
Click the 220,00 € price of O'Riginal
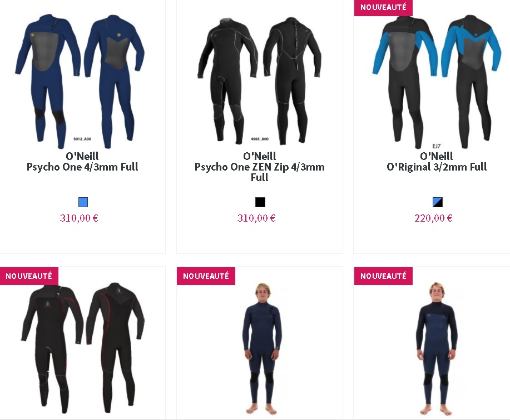[x=434, y=218]
